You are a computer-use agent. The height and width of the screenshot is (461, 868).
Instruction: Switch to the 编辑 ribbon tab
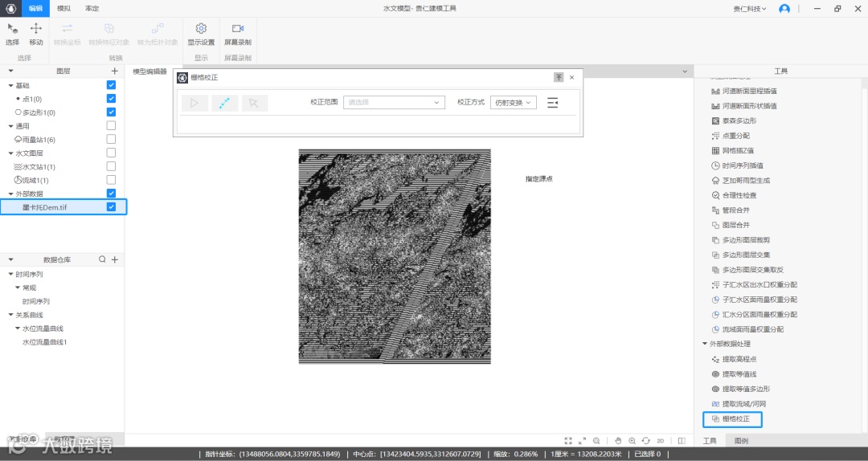pyautogui.click(x=35, y=8)
